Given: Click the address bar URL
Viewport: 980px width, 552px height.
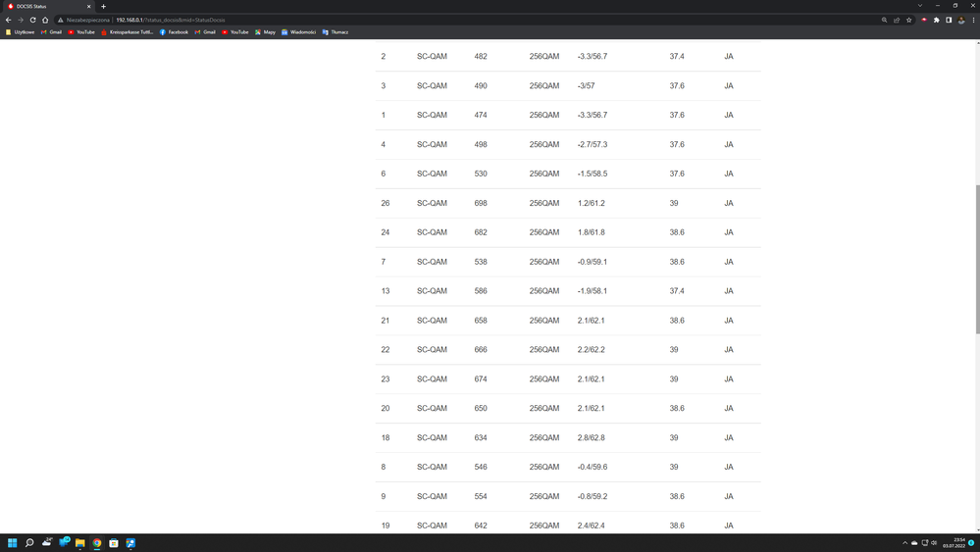Looking at the screenshot, I should point(170,20).
